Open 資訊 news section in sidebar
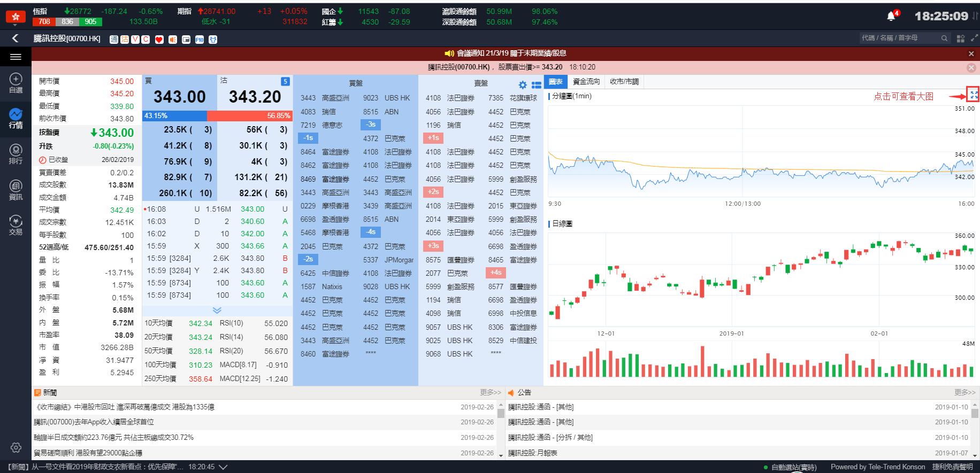This screenshot has height=473, width=980. (16, 190)
